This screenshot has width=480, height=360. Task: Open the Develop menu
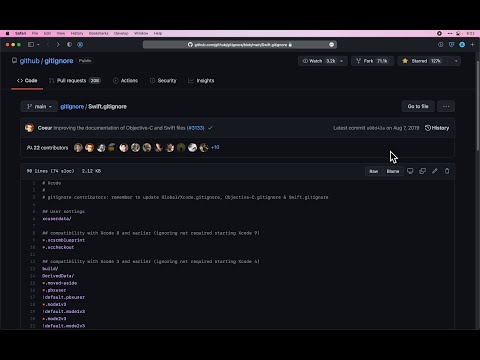pos(121,33)
